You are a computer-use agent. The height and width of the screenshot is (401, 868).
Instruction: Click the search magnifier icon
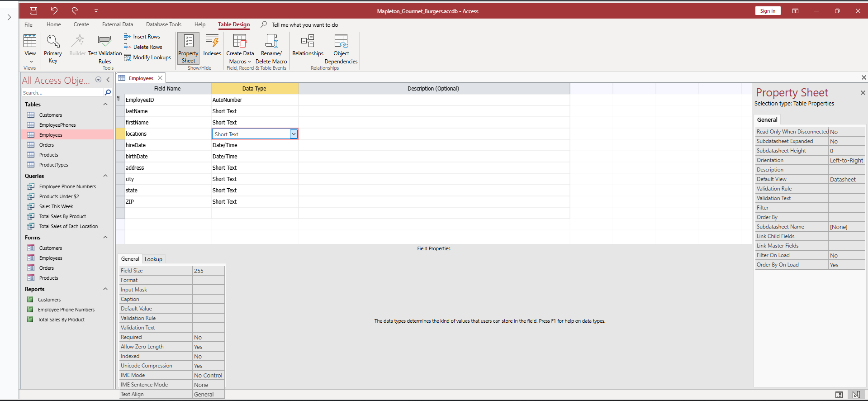coord(108,92)
